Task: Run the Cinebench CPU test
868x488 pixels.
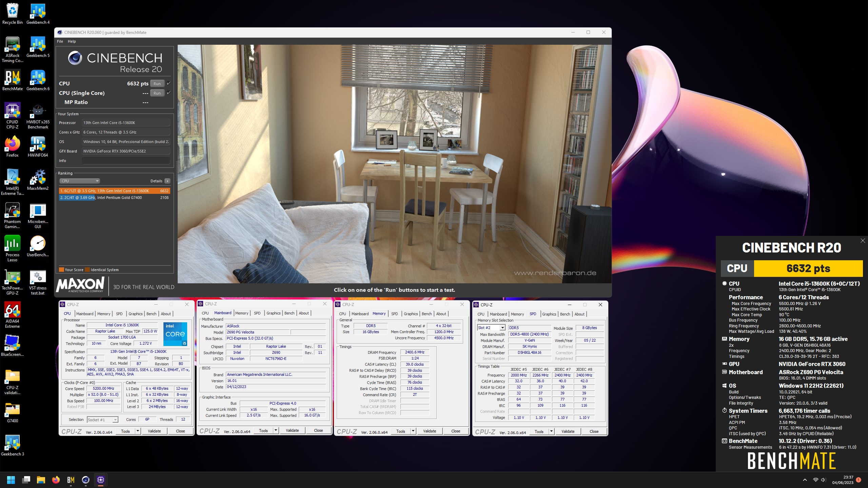Action: click(x=157, y=84)
